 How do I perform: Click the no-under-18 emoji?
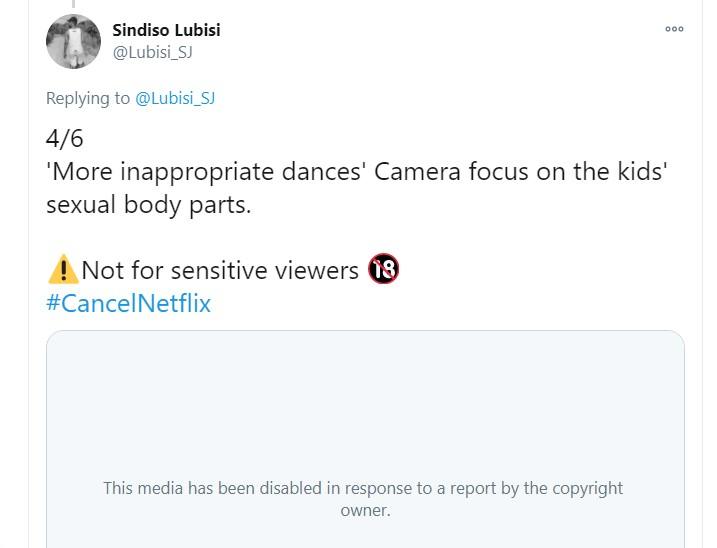coord(383,269)
